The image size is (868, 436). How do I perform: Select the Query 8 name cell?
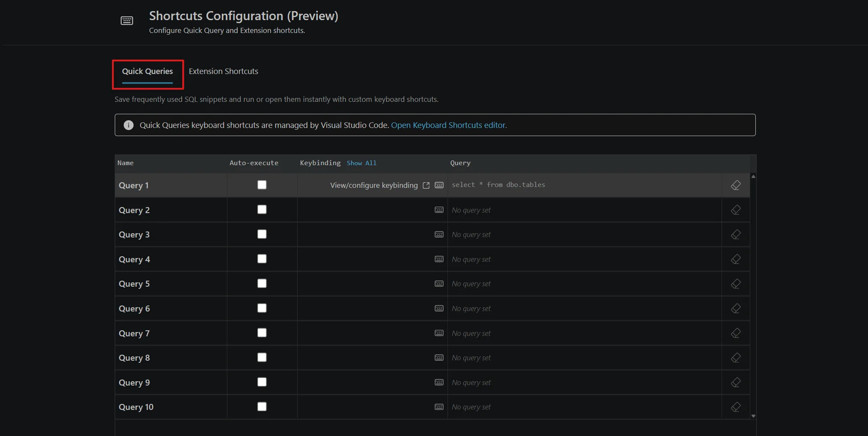tap(171, 358)
